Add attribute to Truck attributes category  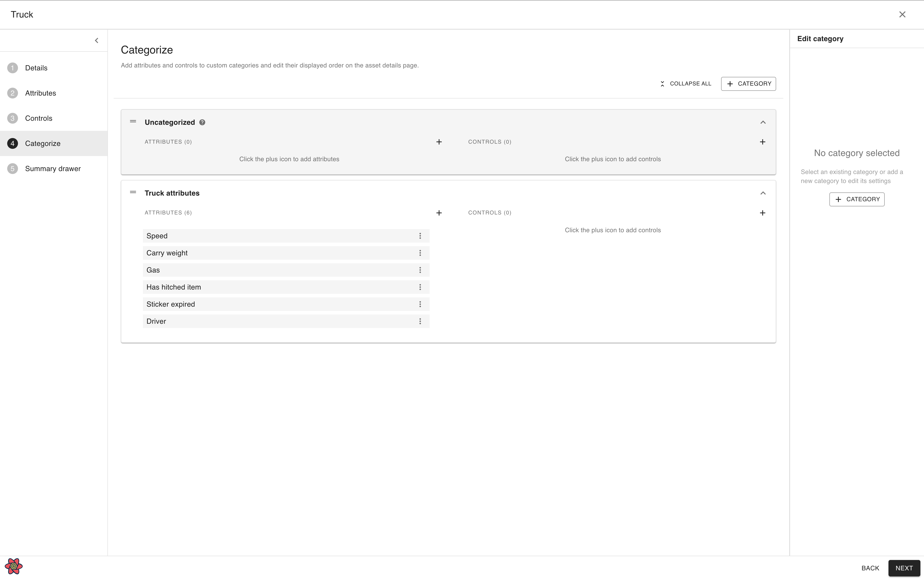pyautogui.click(x=439, y=213)
